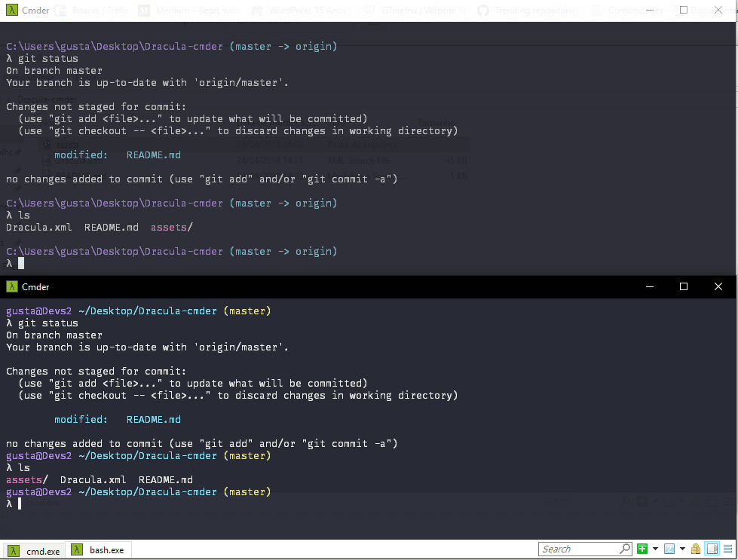This screenshot has width=738, height=560.
Task: Click the Medium icon on the Medium browser tab
Action: 142,11
